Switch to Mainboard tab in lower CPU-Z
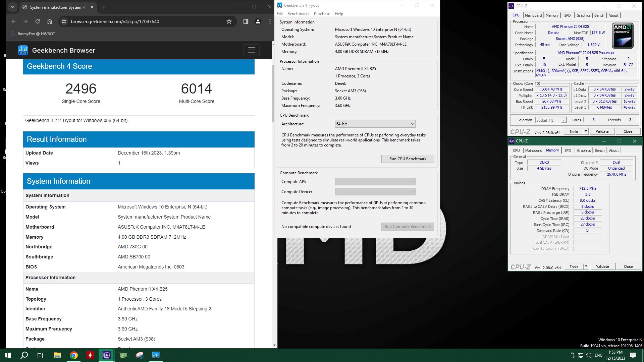Screen dimensions: 644x362 (x=534, y=150)
